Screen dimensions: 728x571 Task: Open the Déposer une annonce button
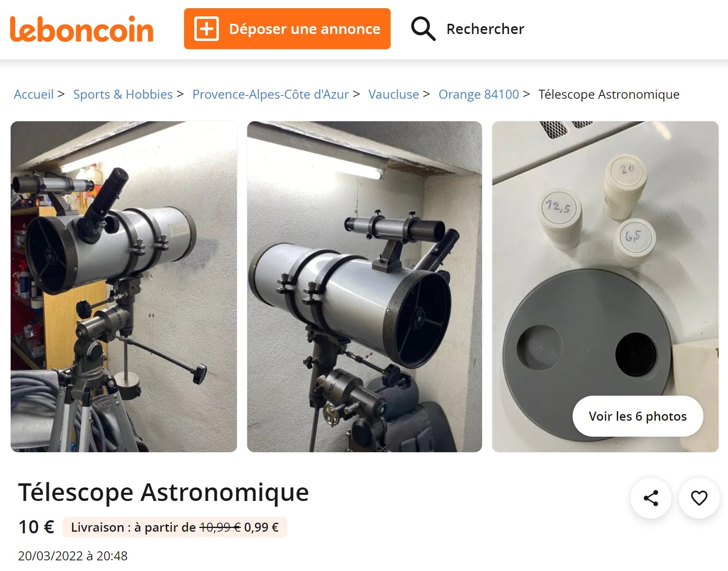(287, 29)
